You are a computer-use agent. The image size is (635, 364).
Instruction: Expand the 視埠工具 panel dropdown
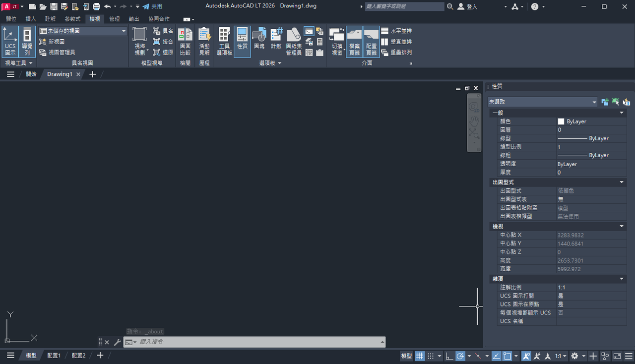point(18,63)
